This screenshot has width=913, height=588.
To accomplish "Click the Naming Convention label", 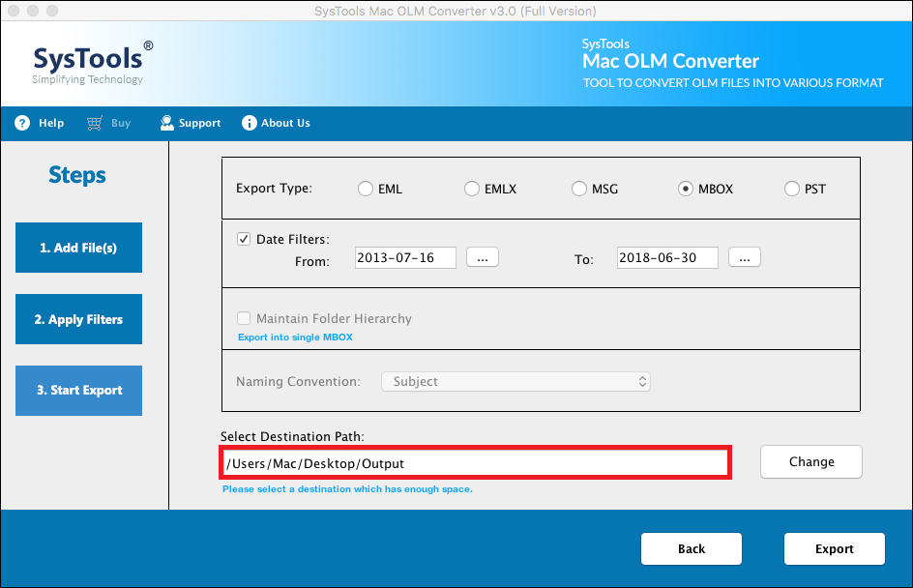I will pos(298,381).
